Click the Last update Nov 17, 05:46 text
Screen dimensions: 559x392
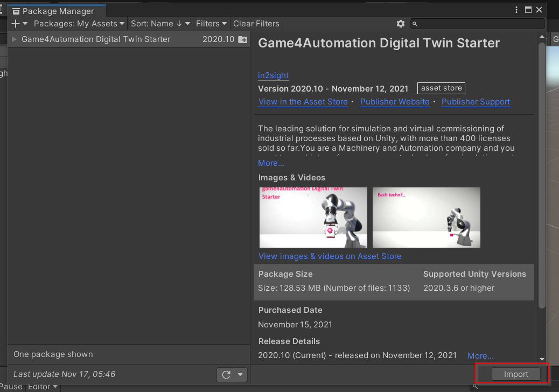(65, 374)
